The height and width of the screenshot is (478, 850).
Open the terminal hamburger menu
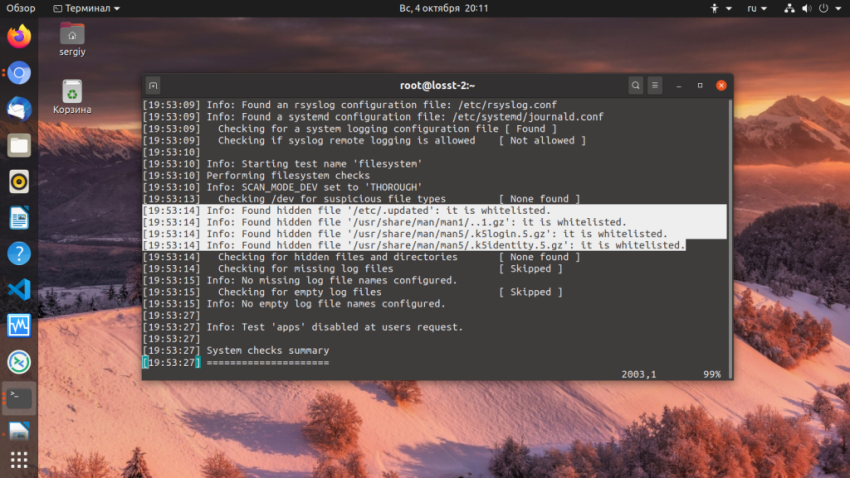[x=655, y=86]
